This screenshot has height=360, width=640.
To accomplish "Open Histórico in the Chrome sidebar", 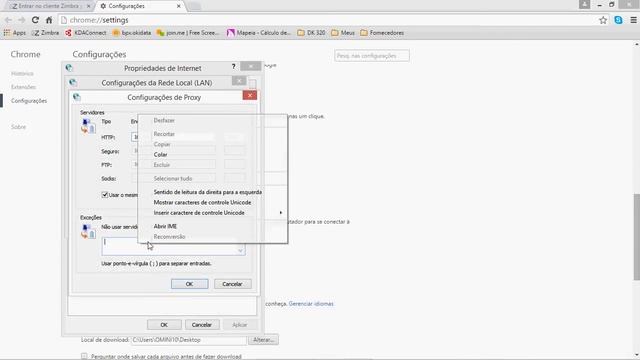I will click(22, 73).
